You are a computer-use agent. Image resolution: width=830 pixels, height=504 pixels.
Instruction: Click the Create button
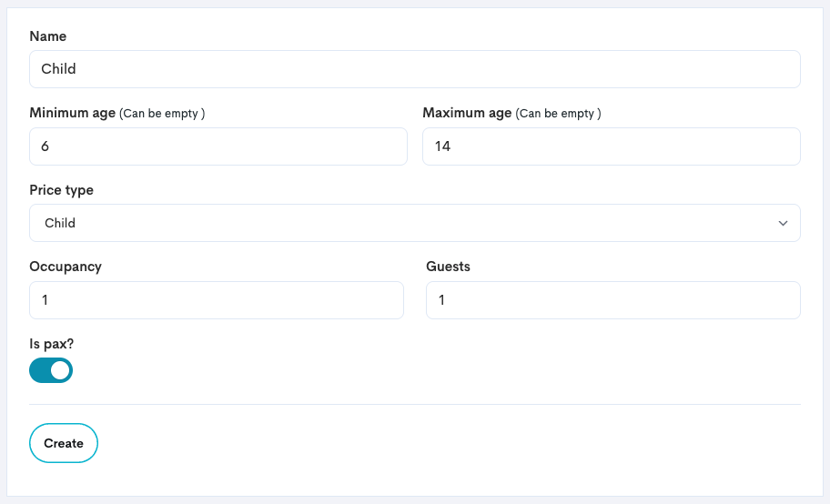[64, 443]
